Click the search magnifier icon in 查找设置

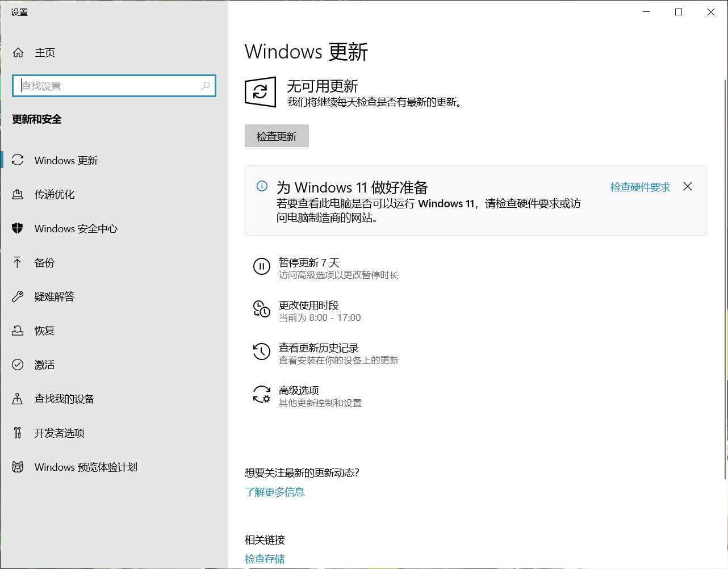click(x=206, y=86)
